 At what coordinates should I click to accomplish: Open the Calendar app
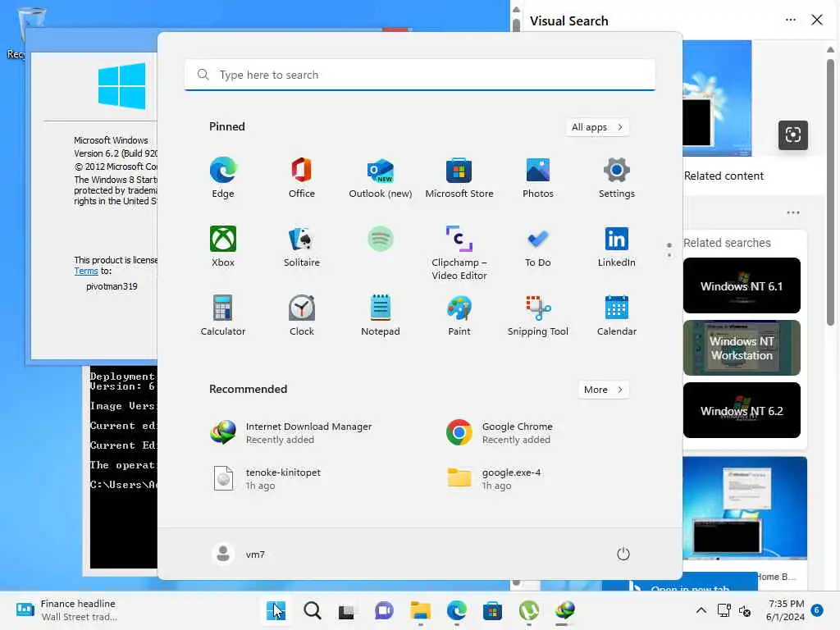pos(617,316)
